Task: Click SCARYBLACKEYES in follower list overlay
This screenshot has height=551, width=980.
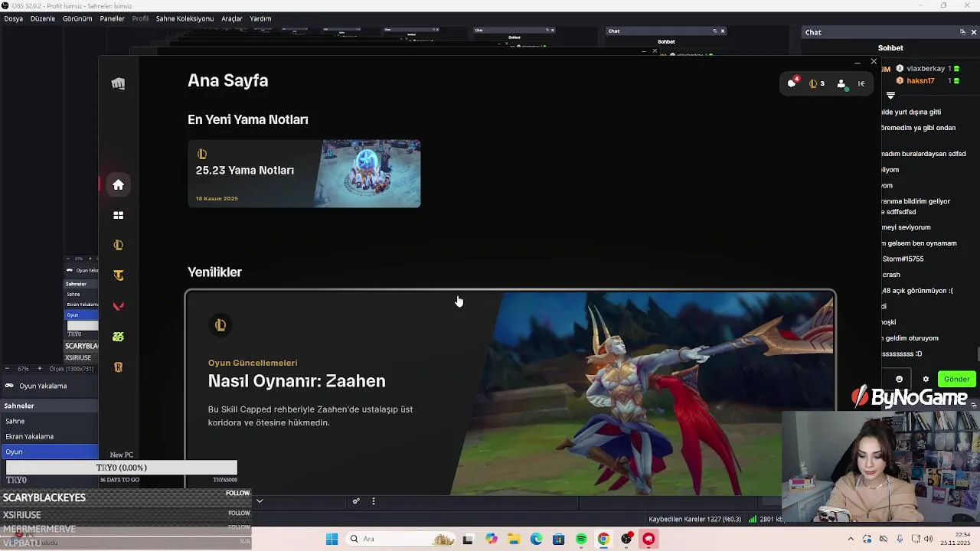Action: point(44,497)
